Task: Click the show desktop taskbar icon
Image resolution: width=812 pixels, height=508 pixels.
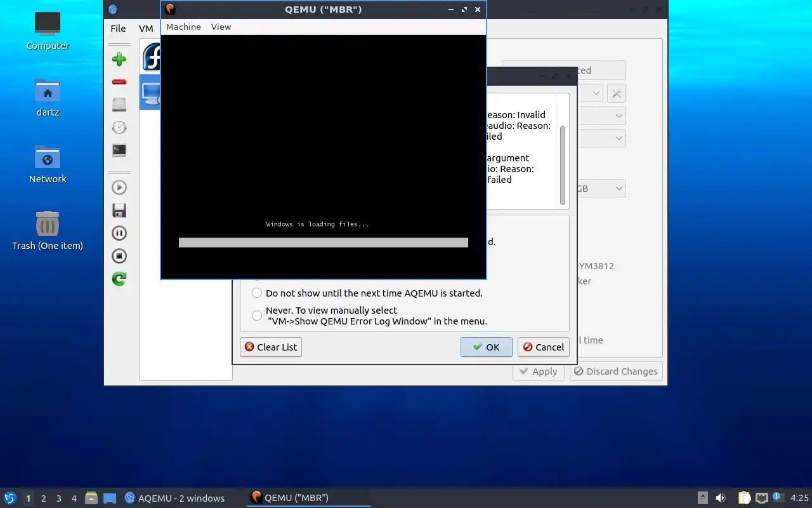Action: [x=110, y=498]
